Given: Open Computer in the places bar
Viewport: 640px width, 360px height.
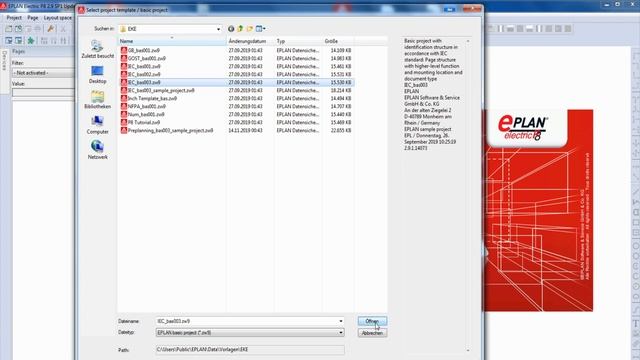Looking at the screenshot, I should pos(98,125).
